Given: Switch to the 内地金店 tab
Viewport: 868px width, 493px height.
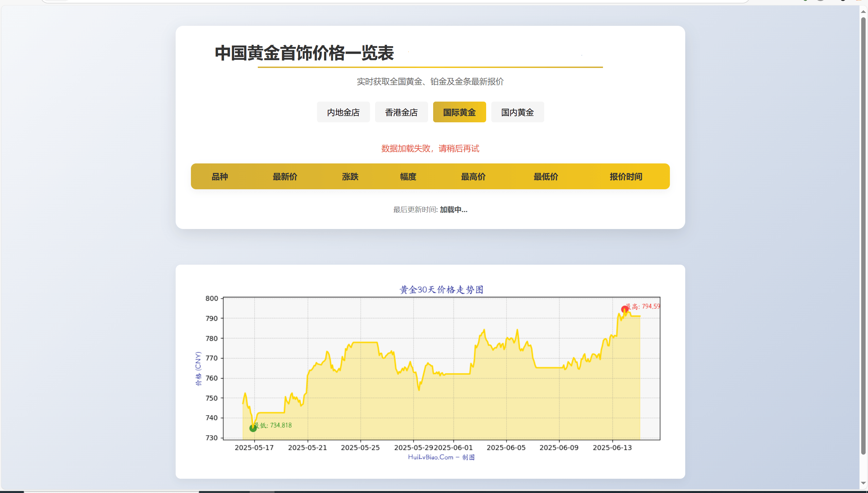Looking at the screenshot, I should (x=343, y=112).
